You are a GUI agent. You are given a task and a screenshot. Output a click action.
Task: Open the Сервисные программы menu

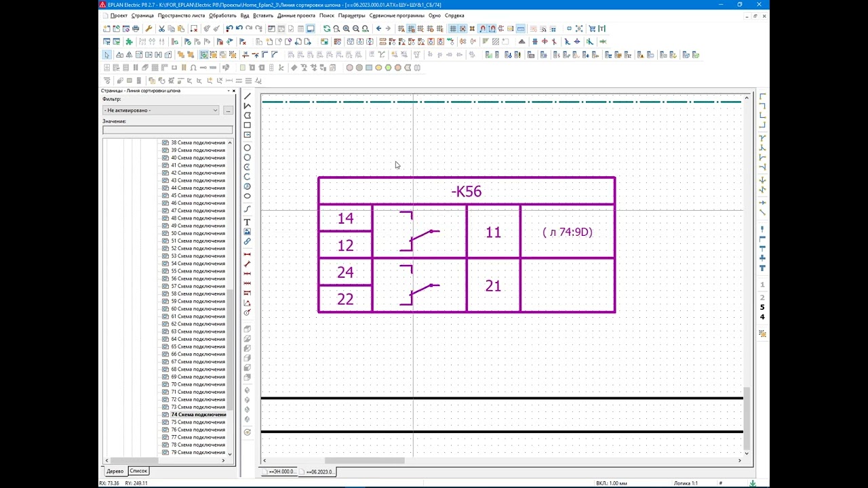[x=397, y=15]
